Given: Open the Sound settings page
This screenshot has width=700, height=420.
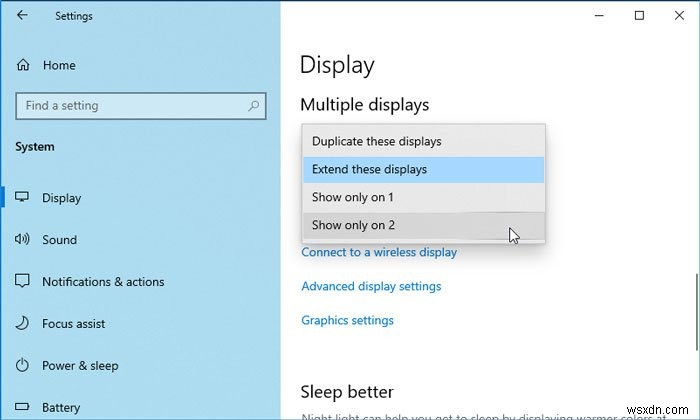Looking at the screenshot, I should click(x=60, y=240).
